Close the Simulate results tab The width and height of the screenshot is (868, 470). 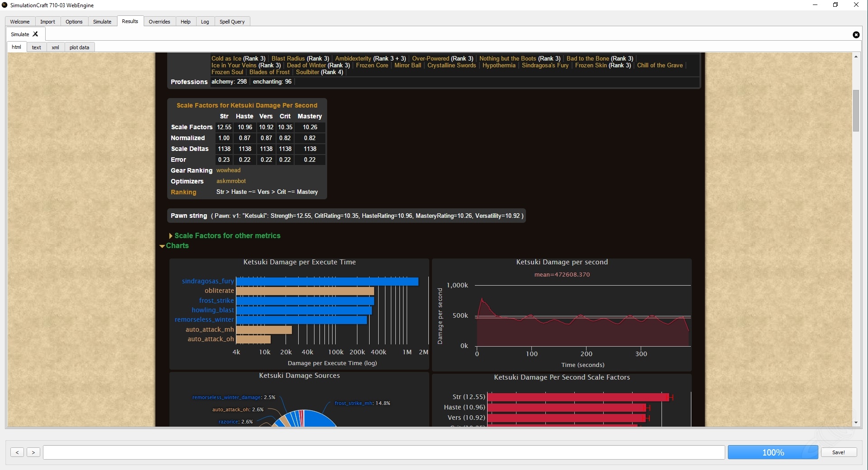[x=36, y=34]
